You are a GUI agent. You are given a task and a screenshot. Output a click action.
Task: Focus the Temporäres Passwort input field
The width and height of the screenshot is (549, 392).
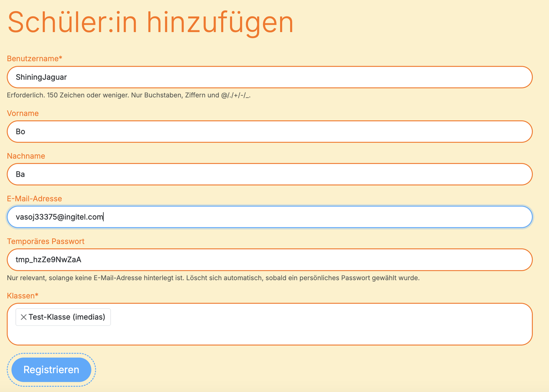pyautogui.click(x=269, y=260)
